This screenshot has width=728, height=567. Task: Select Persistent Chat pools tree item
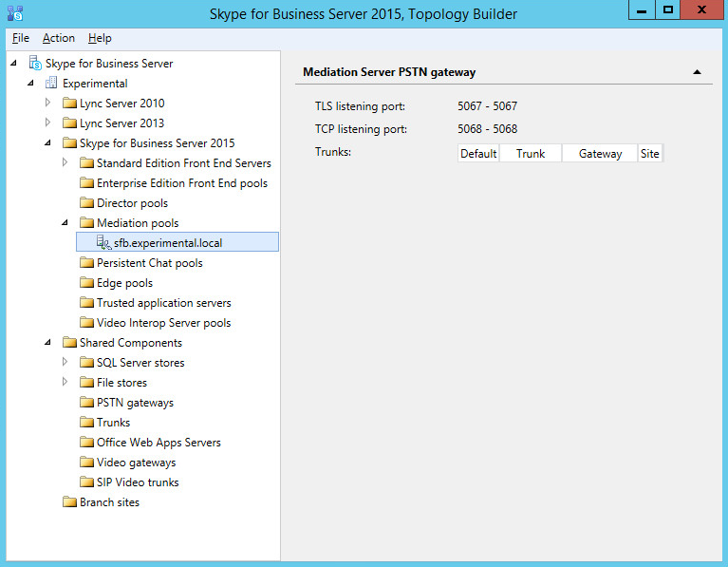click(x=149, y=263)
